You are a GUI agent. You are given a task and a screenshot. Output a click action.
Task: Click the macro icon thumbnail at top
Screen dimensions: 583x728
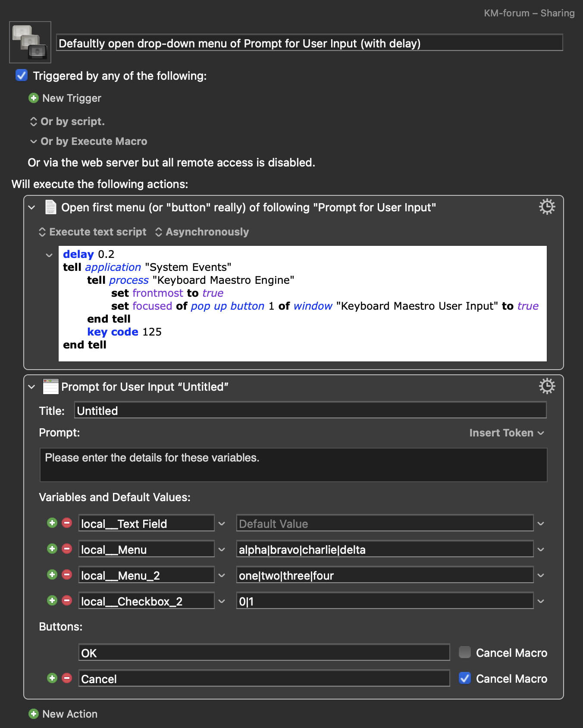[x=30, y=42]
